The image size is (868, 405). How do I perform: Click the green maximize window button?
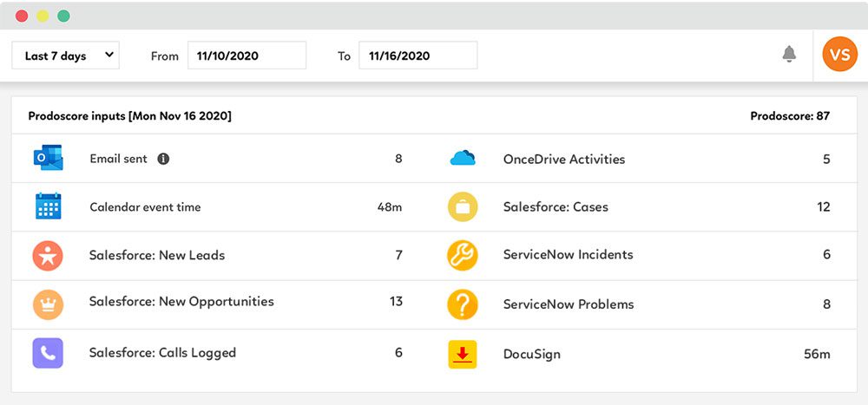point(63,16)
